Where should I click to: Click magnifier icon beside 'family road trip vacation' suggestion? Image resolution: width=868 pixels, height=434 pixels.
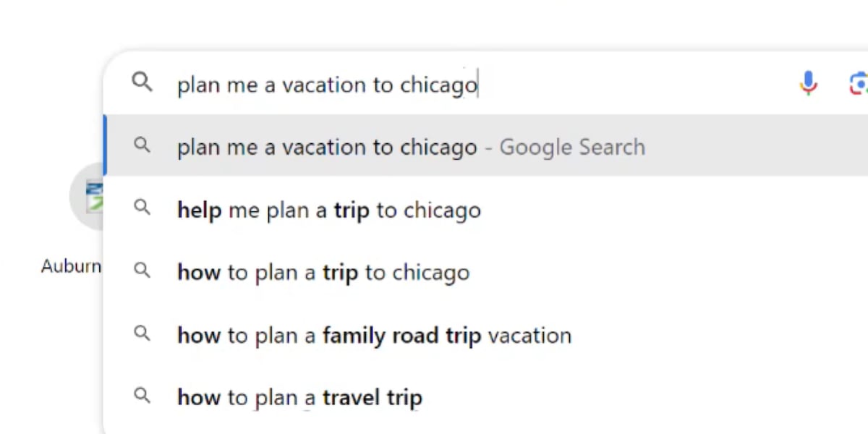(x=142, y=333)
